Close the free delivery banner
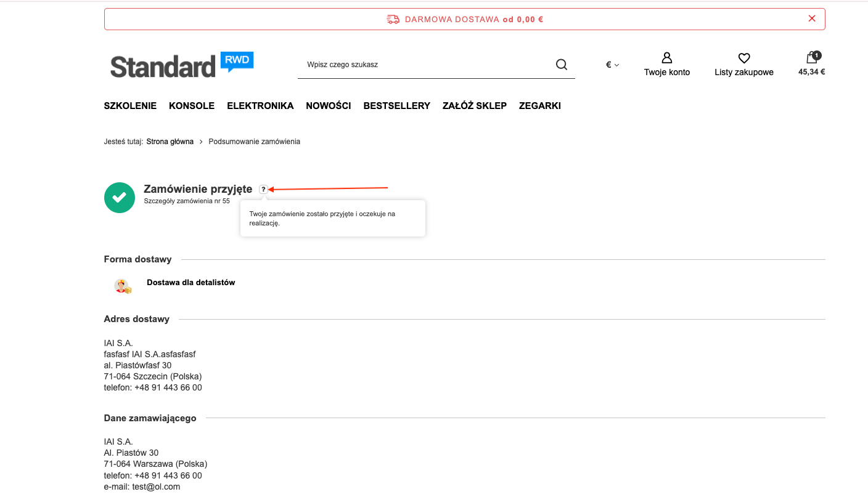The height and width of the screenshot is (497, 868). tap(812, 18)
